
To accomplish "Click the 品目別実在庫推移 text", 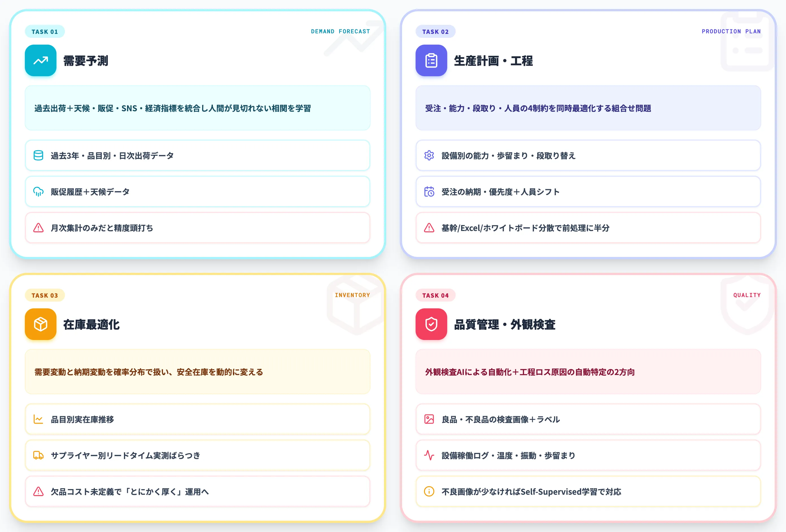I will 82,419.
